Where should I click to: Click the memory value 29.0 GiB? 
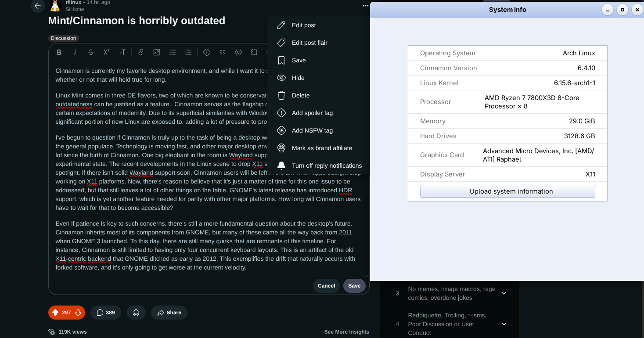(x=582, y=121)
